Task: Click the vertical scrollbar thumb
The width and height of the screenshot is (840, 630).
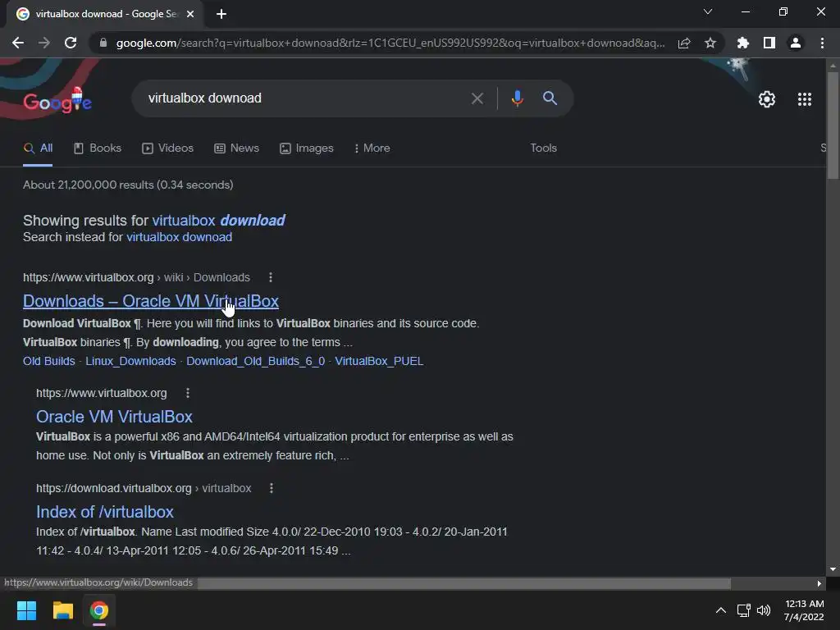Action: (833, 126)
